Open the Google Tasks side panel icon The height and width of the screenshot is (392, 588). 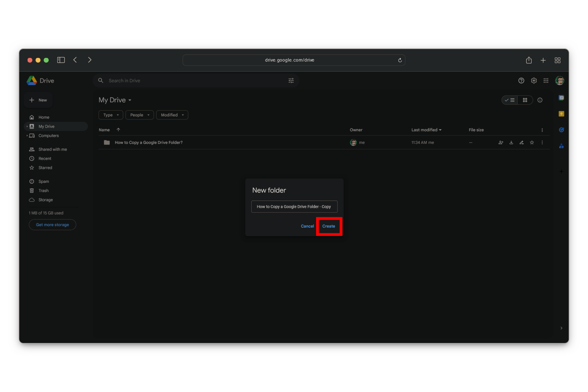561,130
